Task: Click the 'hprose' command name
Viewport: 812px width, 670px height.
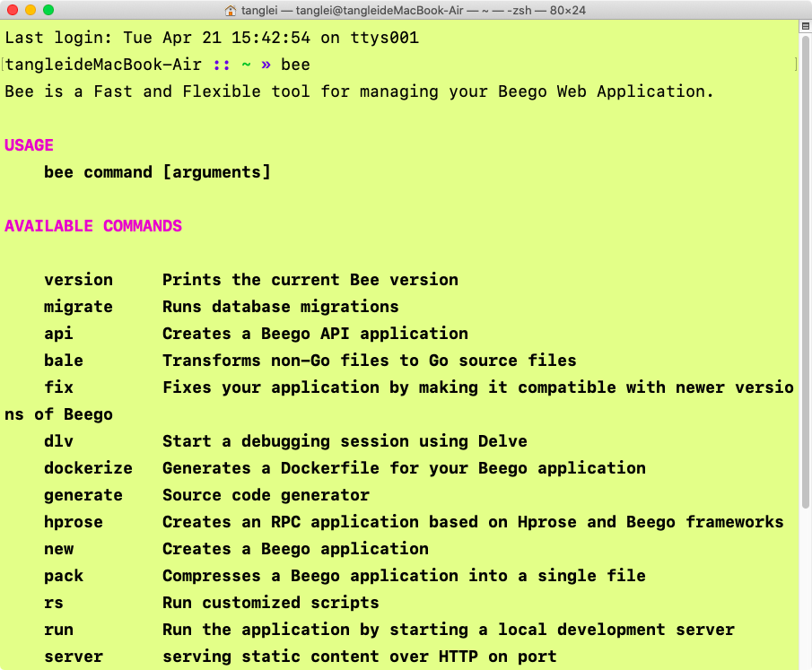Action: point(74,522)
